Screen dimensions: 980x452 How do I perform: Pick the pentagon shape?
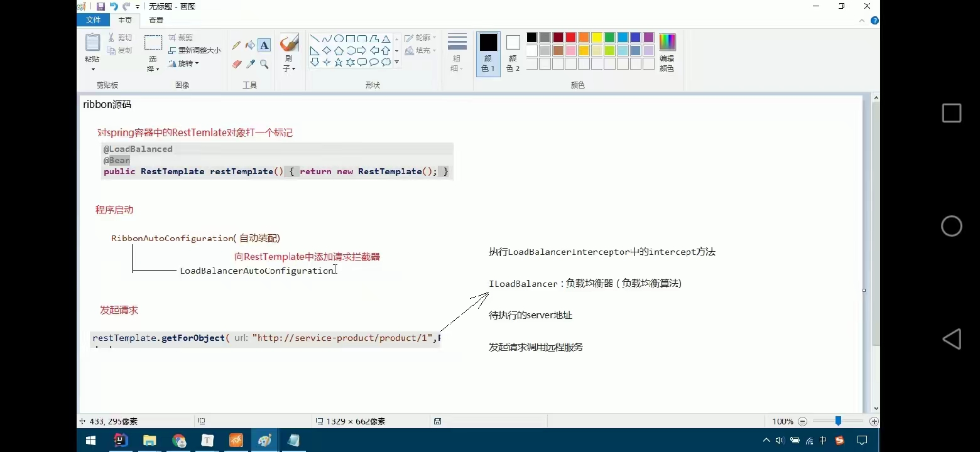coord(339,50)
